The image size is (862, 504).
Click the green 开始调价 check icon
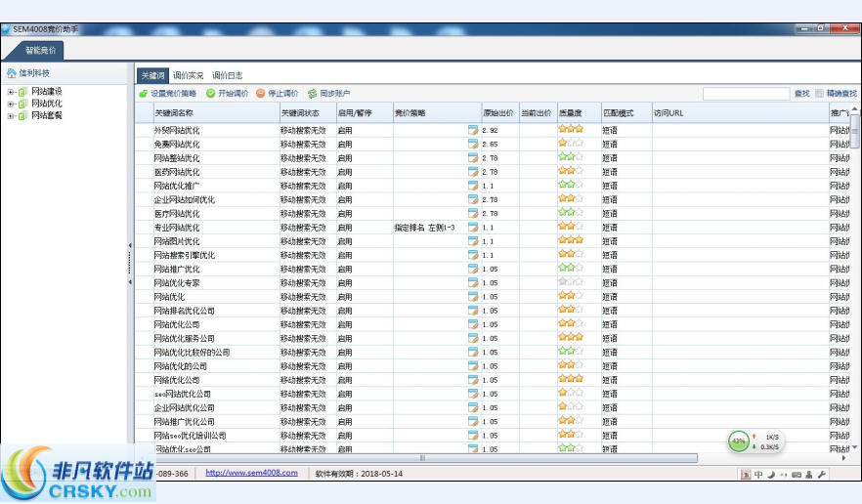pyautogui.click(x=210, y=94)
